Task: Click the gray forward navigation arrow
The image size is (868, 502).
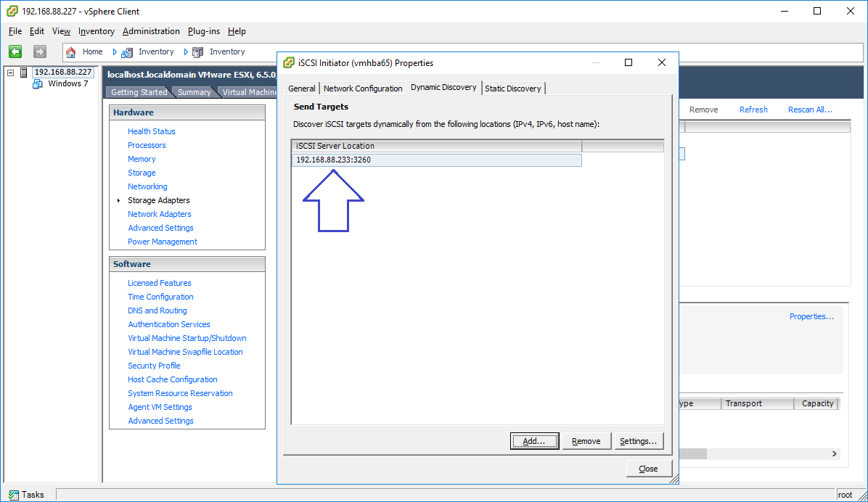Action: point(39,52)
